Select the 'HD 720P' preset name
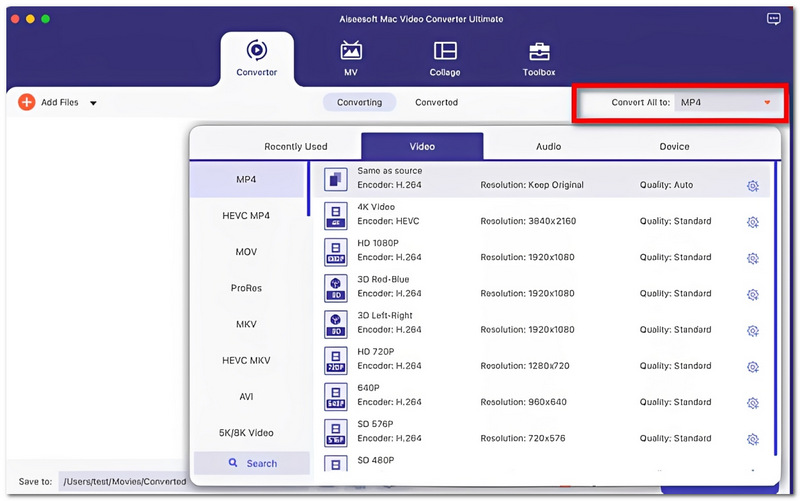The image size is (800, 501). click(376, 352)
